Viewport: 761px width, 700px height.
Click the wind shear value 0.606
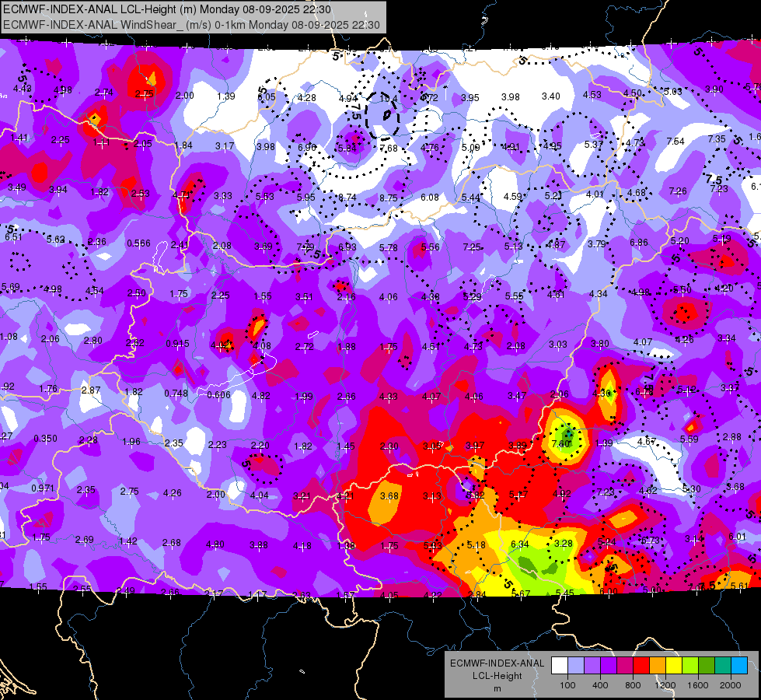[219, 395]
